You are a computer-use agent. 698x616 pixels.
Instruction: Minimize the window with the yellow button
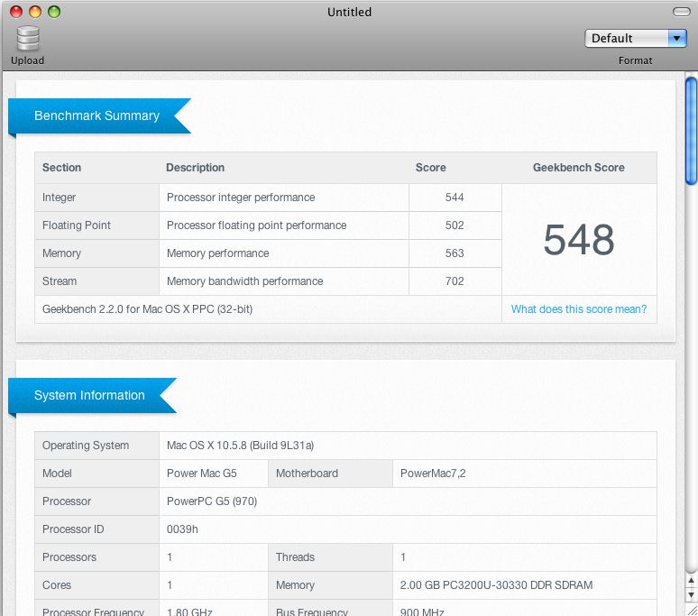click(35, 12)
